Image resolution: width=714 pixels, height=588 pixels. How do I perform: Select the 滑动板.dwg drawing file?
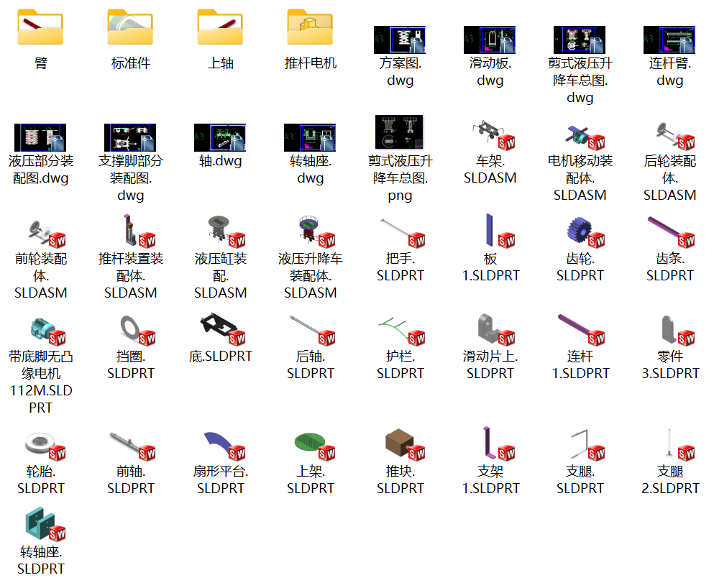coord(490,40)
